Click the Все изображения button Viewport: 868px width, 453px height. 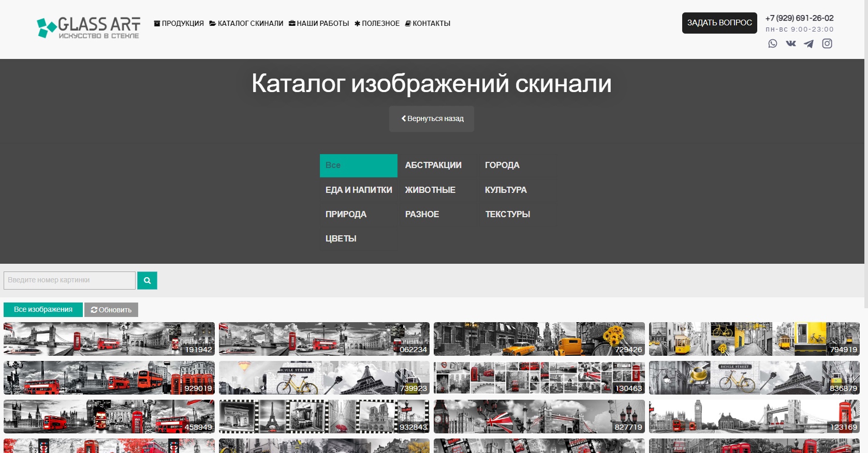pyautogui.click(x=43, y=310)
